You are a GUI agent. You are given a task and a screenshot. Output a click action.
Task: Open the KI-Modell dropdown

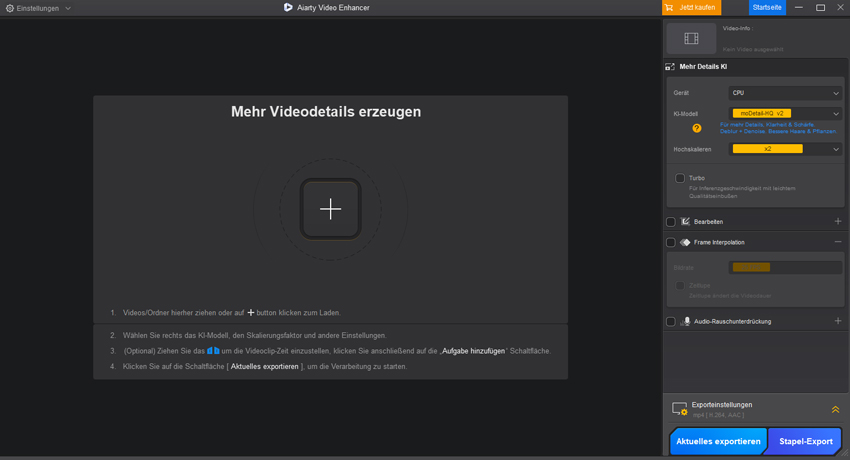(x=785, y=114)
